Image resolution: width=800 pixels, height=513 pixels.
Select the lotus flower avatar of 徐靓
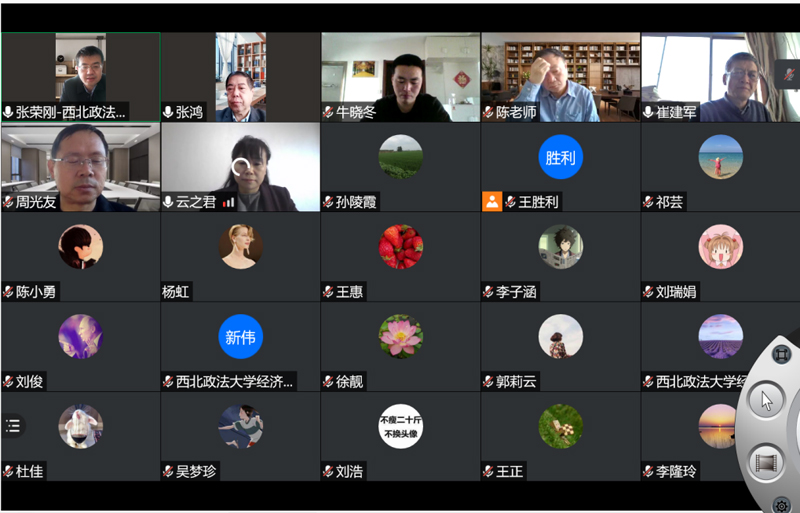401,336
